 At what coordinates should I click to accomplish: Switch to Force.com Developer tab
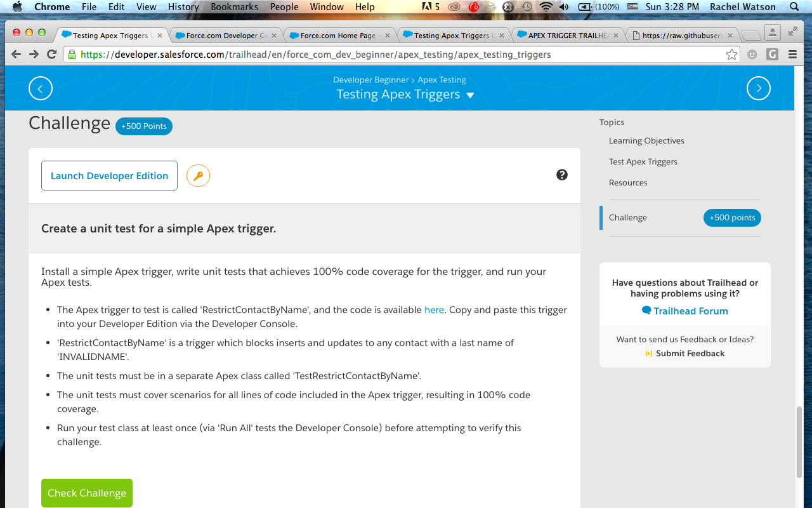tap(225, 36)
